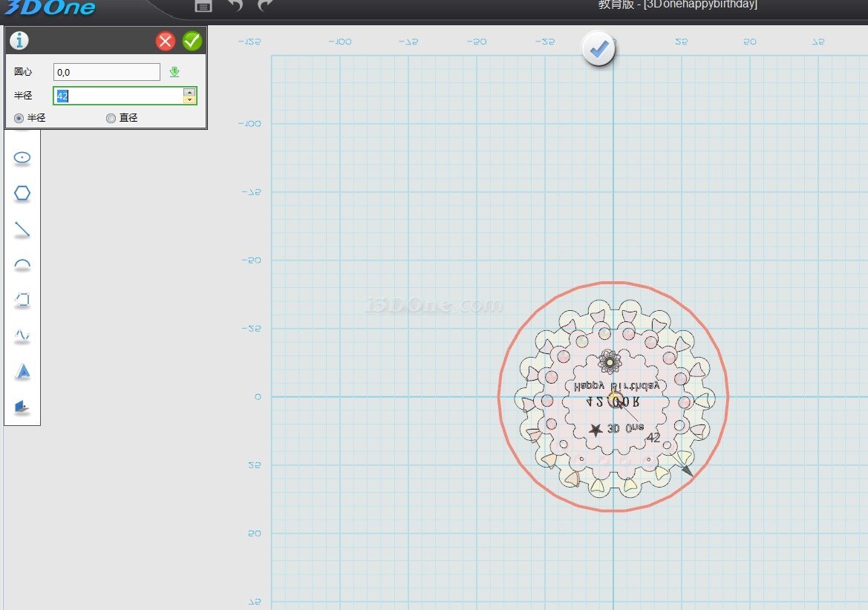Confirm the circle with green checkmark
The image size is (868, 610).
click(x=192, y=41)
